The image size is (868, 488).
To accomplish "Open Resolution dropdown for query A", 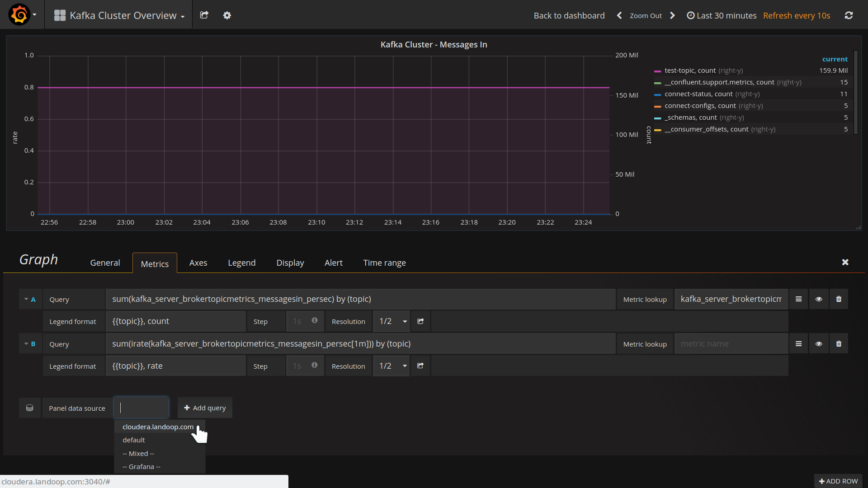I will [x=392, y=321].
